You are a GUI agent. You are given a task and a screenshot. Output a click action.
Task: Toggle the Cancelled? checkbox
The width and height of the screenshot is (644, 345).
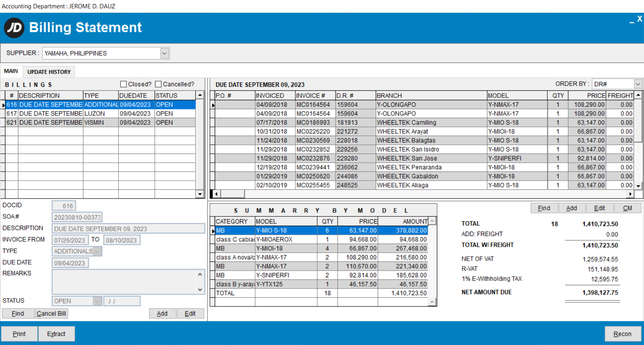click(158, 84)
